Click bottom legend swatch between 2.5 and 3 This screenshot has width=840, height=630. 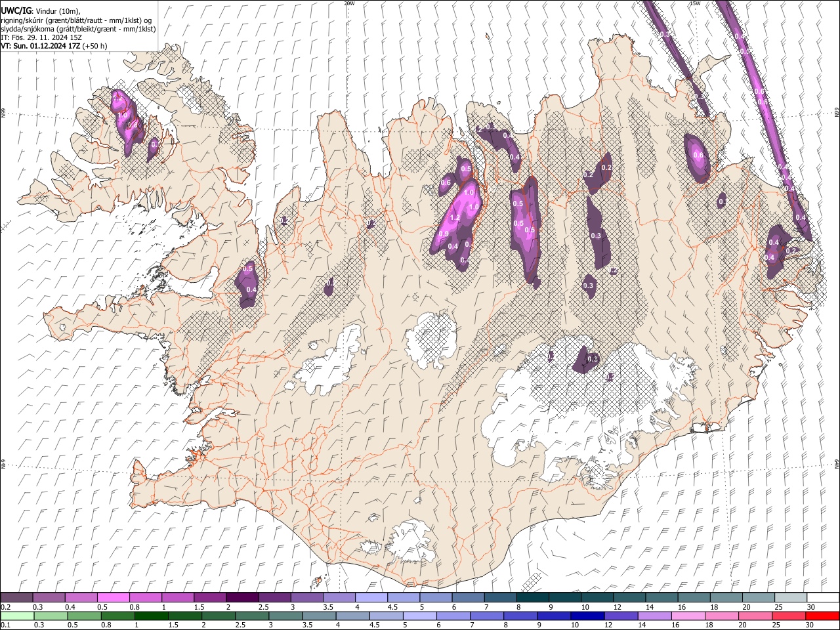[251, 616]
